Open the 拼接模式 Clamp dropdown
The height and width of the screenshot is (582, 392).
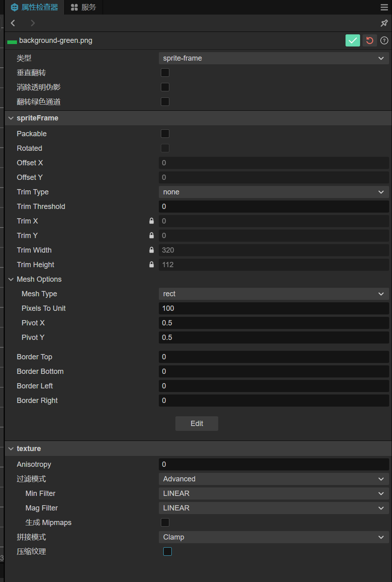tap(274, 537)
